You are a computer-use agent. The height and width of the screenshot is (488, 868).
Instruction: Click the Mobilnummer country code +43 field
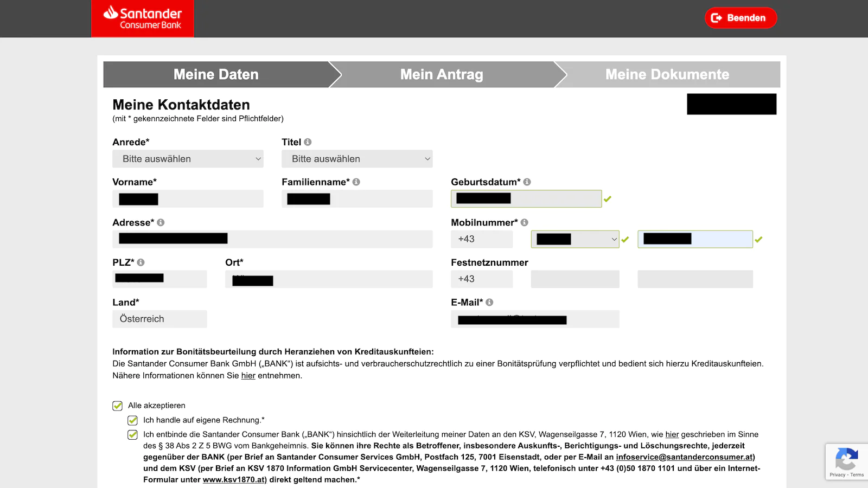click(482, 239)
